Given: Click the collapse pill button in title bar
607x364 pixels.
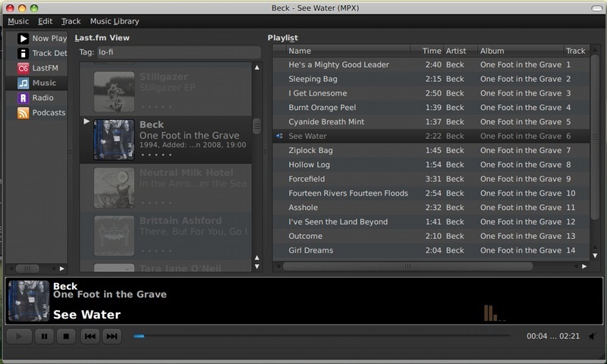Looking at the screenshot, I should point(596,8).
